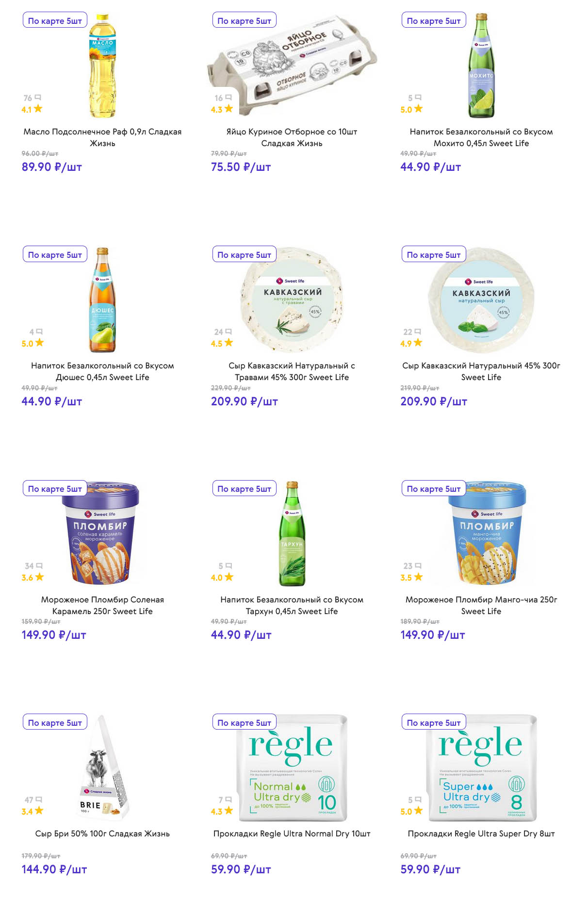Click the star rating icon for Brie cheese
The width and height of the screenshot is (588, 900).
(39, 811)
